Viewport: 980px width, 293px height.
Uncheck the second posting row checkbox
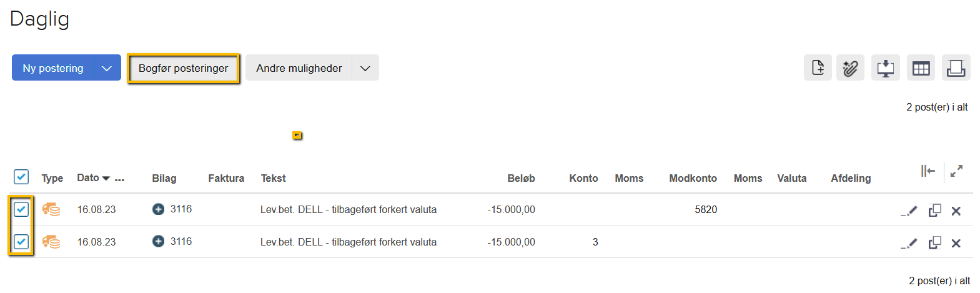(21, 242)
